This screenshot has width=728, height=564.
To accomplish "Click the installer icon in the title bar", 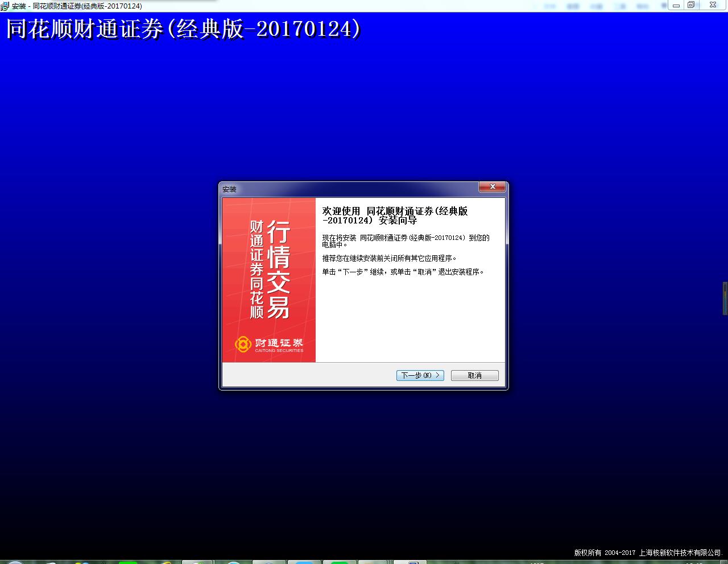I will coord(5,6).
